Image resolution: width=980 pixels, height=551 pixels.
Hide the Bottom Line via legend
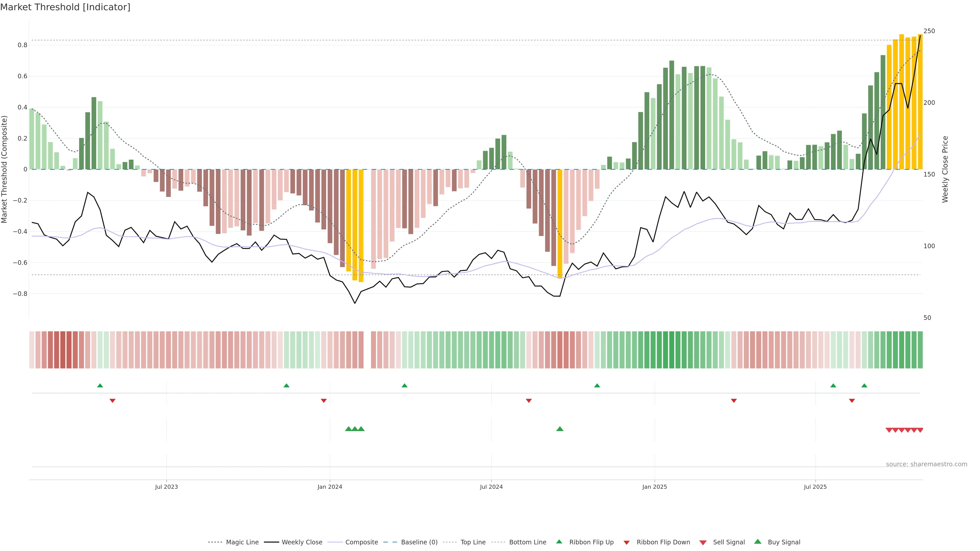pyautogui.click(x=527, y=542)
